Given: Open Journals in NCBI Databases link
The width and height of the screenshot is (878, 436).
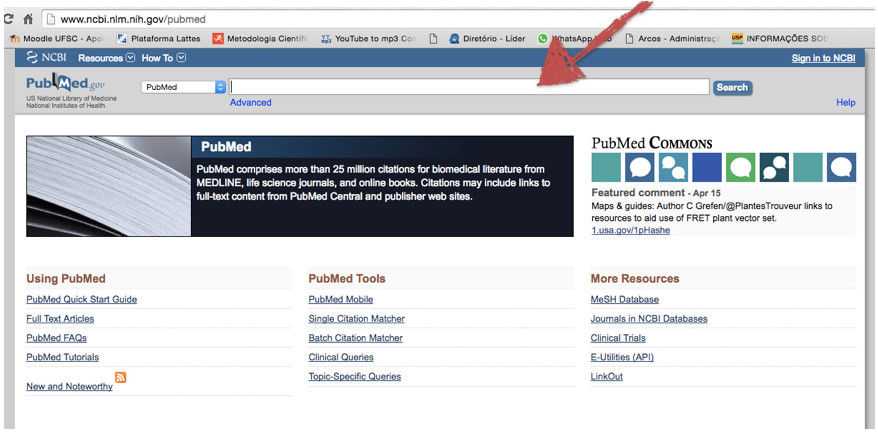Looking at the screenshot, I should coord(649,318).
